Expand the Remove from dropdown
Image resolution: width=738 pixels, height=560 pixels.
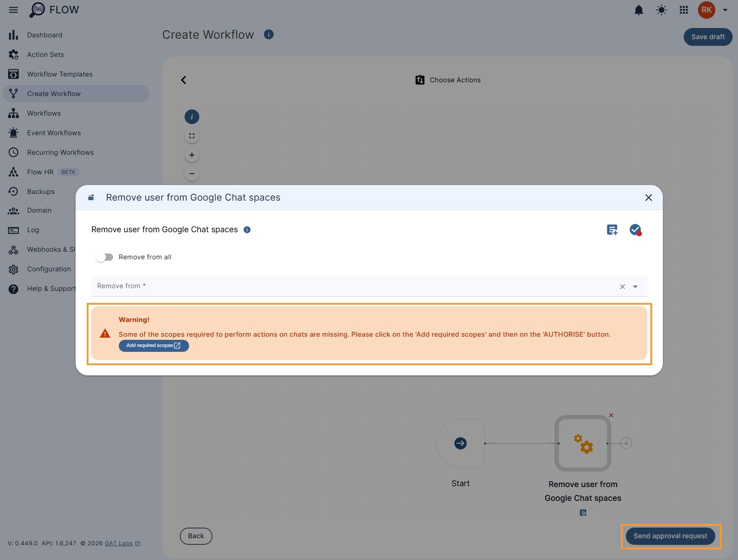click(635, 287)
